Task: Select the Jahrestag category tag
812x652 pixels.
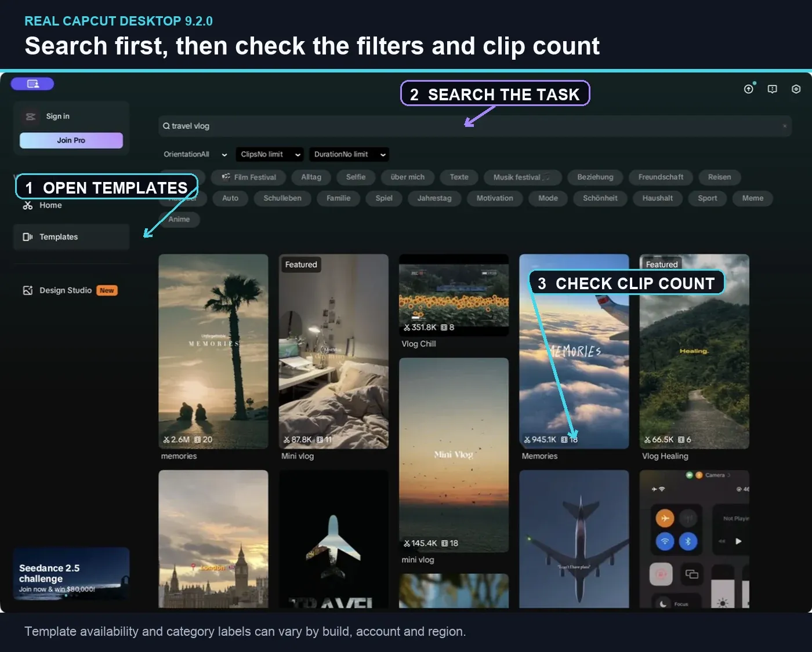Action: (434, 198)
